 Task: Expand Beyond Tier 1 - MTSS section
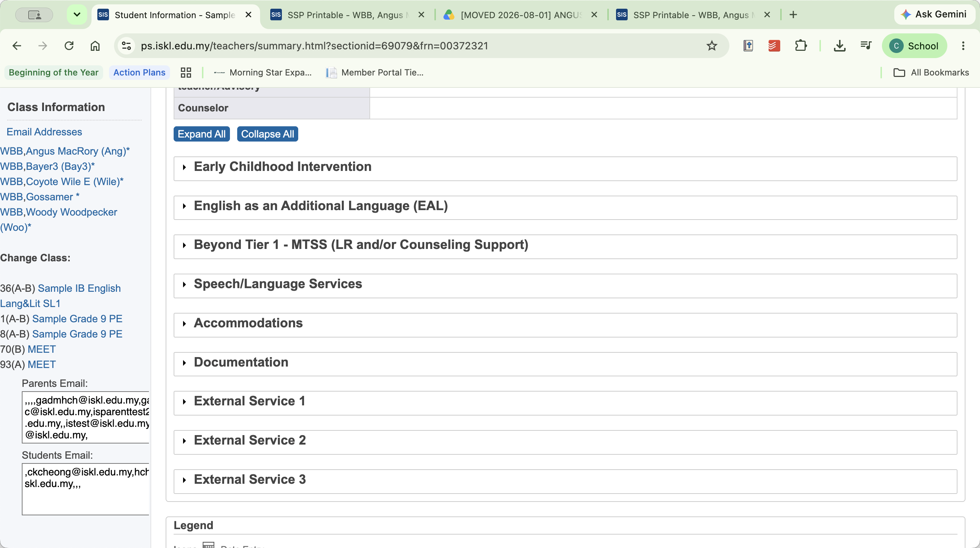[x=565, y=247]
